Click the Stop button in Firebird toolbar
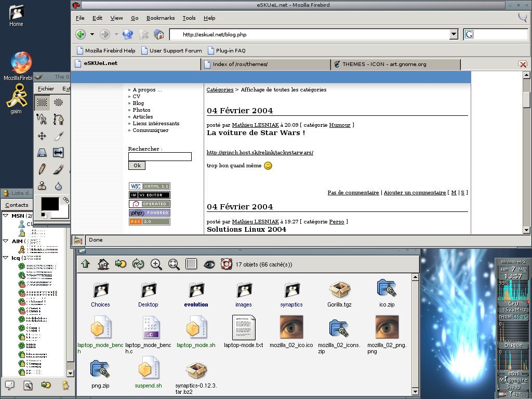Viewport: 532px width, 399px height. [144, 34]
